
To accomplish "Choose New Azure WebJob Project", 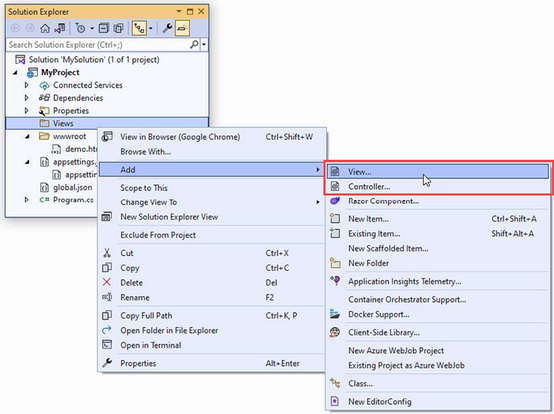I will coord(437,350).
